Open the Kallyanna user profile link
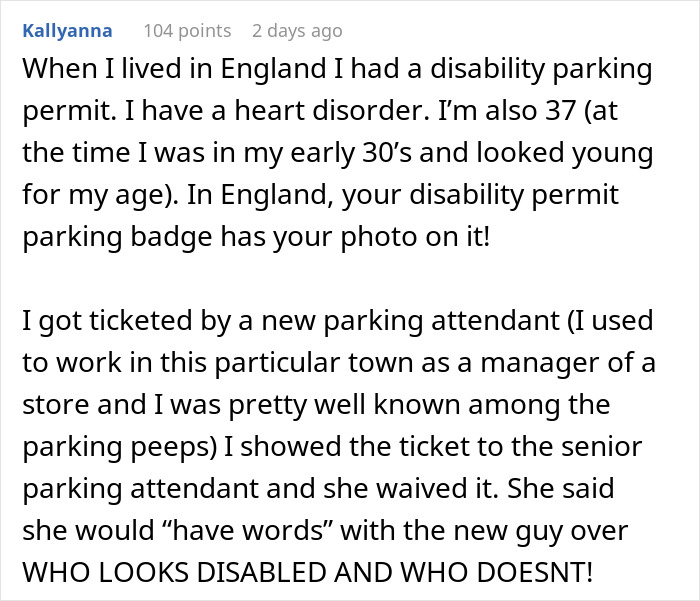Screen dimensions: 700x601 (65, 31)
